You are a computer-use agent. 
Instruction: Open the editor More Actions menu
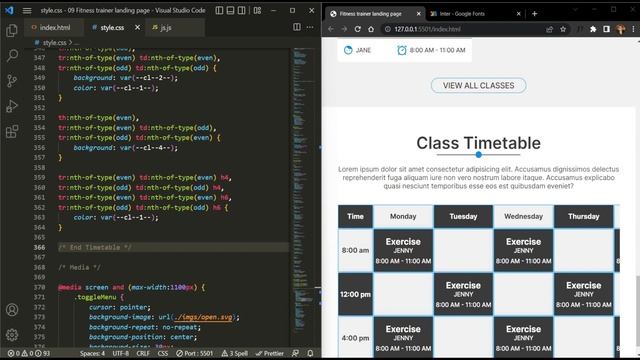pos(310,27)
